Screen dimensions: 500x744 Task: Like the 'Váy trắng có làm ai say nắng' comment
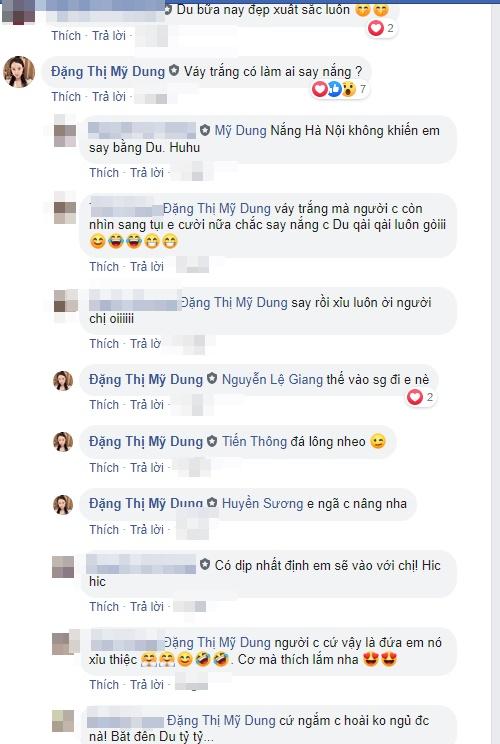click(66, 97)
